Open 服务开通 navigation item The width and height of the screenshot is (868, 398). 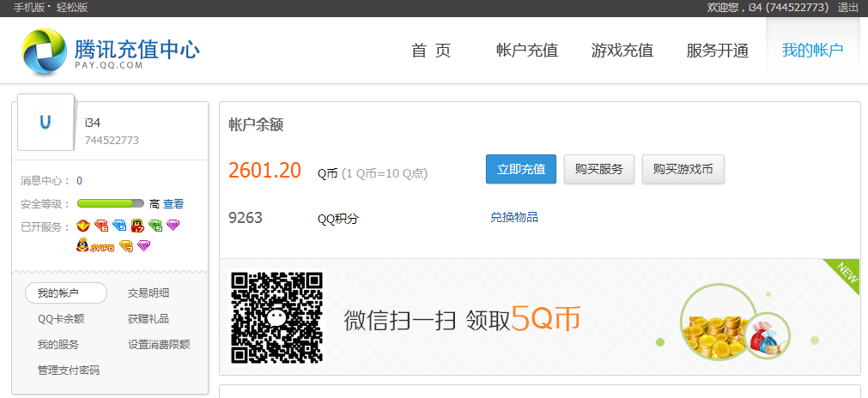coord(718,51)
